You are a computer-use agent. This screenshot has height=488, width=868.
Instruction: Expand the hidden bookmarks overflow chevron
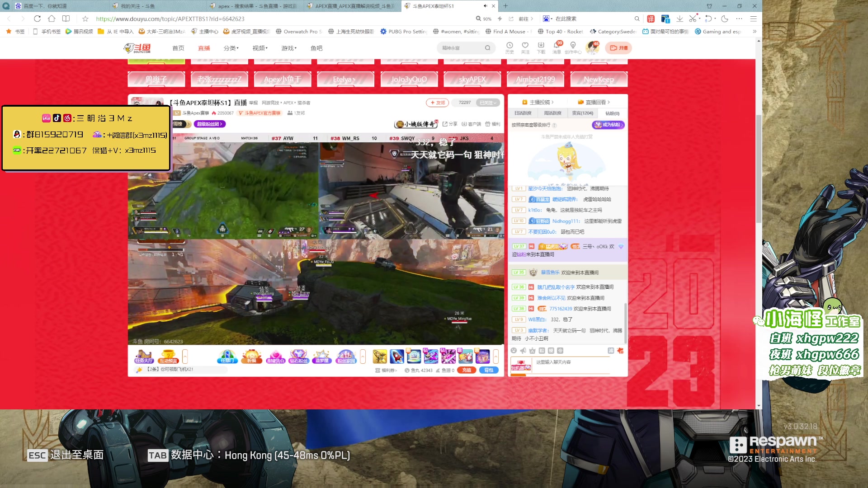click(x=754, y=32)
